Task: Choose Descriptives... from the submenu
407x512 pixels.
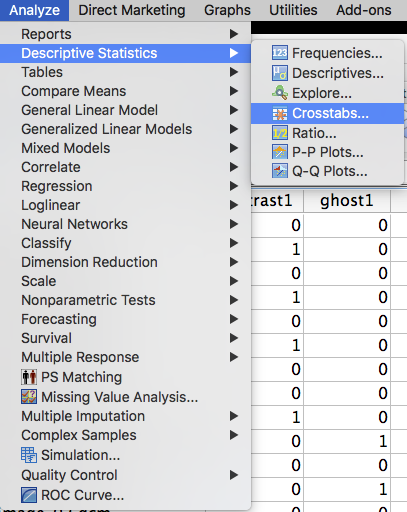Action: pyautogui.click(x=327, y=73)
